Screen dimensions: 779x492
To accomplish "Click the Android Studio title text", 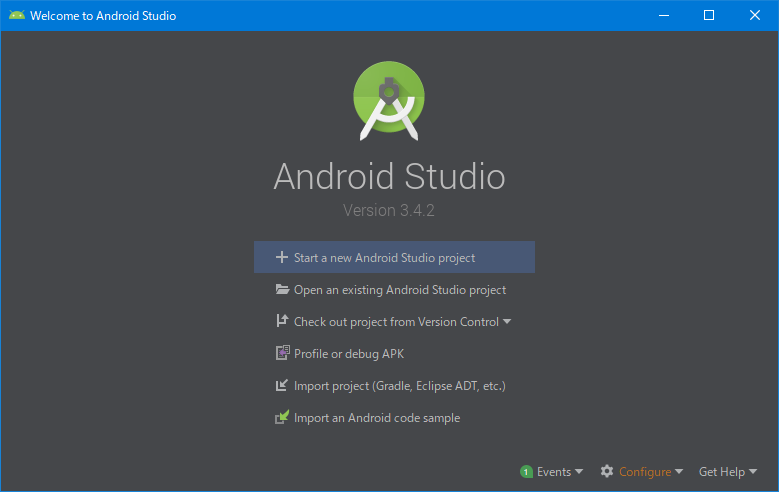I will [x=389, y=176].
